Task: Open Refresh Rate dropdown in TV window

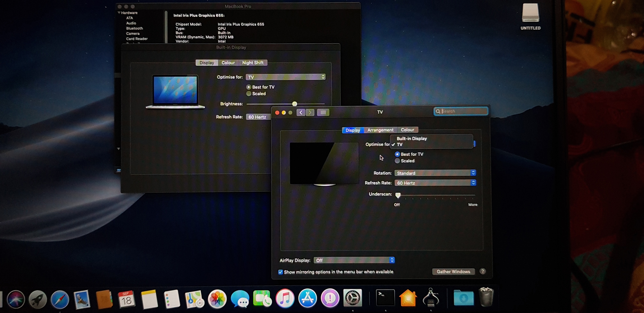Action: tap(435, 183)
